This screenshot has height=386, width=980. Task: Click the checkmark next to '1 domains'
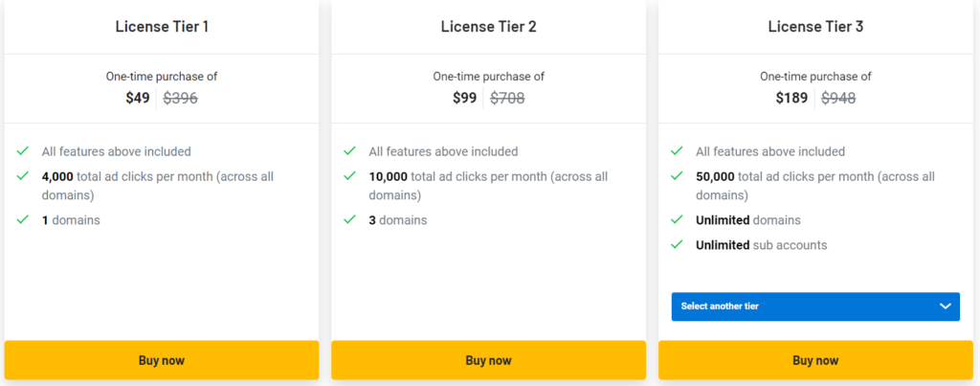[23, 220]
